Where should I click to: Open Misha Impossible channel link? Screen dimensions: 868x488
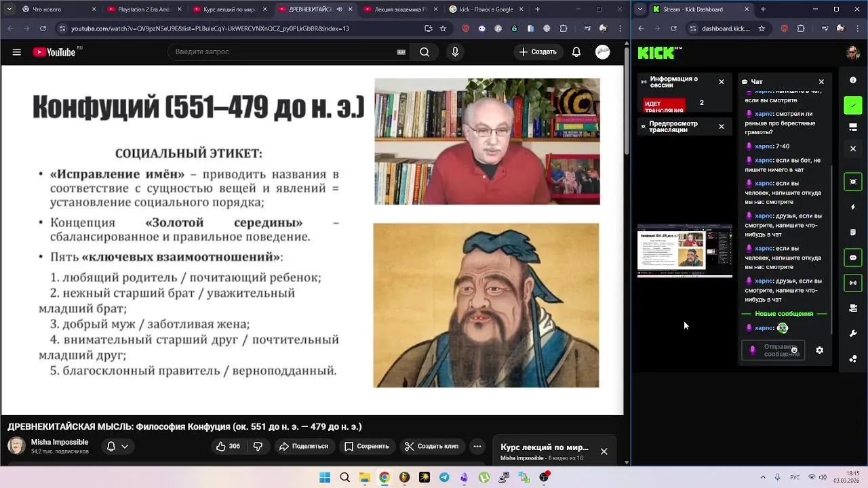click(x=60, y=442)
